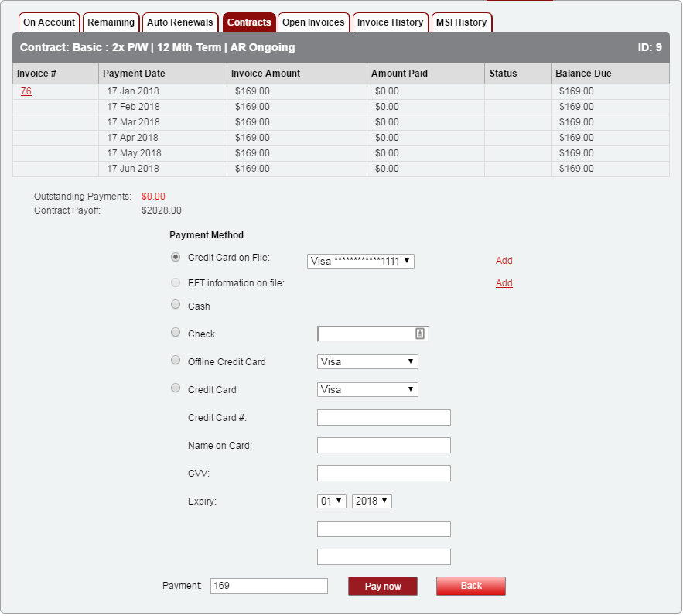Open the expiry month dropdown
The image size is (683, 616).
[x=332, y=501]
